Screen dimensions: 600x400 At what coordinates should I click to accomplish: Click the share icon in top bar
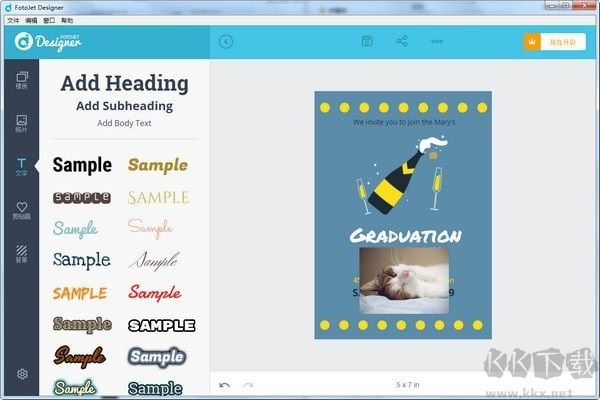point(402,41)
